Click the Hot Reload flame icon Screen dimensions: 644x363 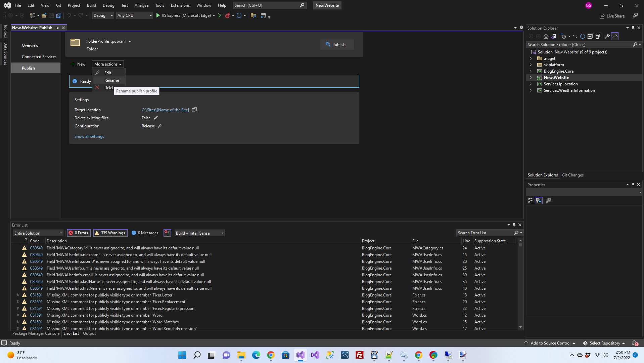tap(228, 15)
